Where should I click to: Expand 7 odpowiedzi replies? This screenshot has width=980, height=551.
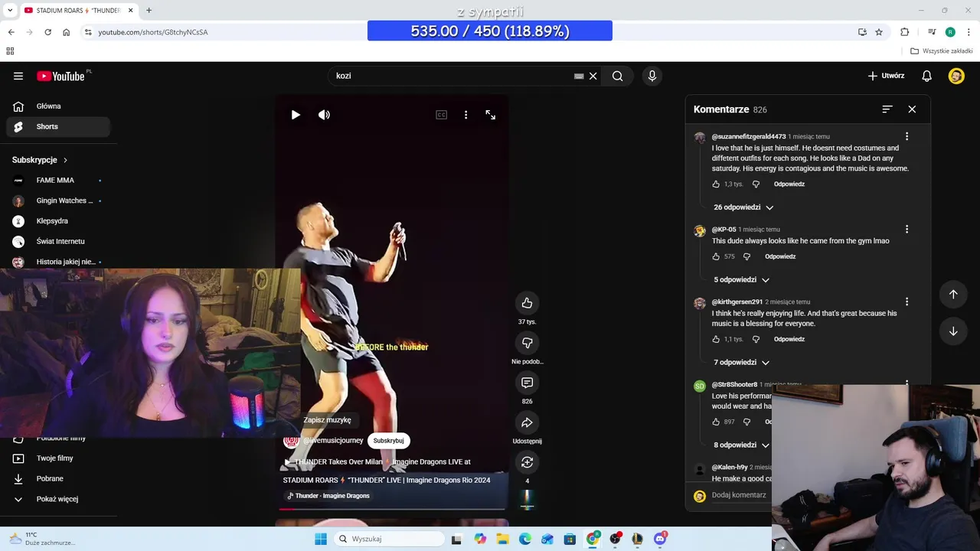click(741, 363)
